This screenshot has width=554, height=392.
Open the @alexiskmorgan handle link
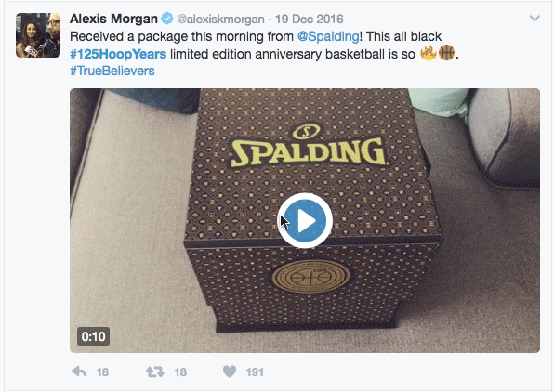point(220,20)
